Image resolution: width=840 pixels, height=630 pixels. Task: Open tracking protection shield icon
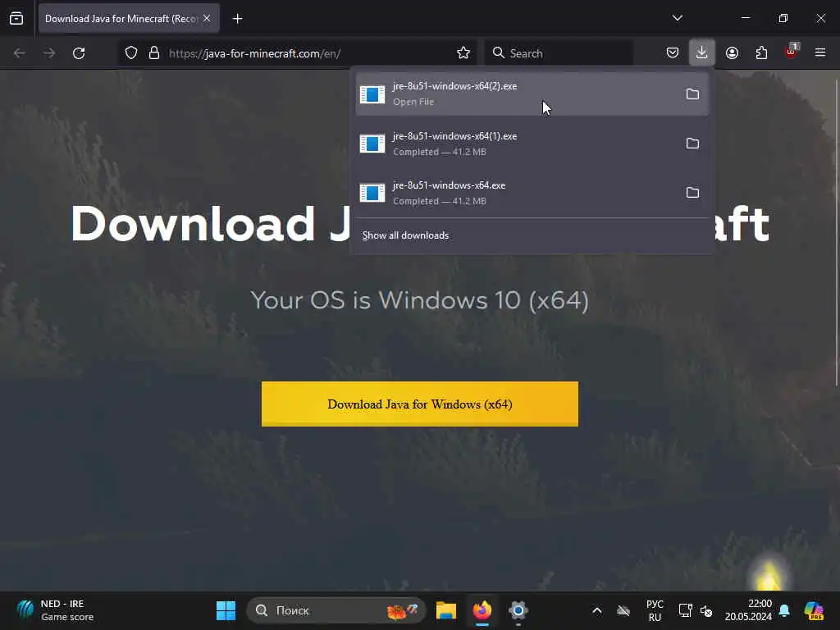[131, 53]
